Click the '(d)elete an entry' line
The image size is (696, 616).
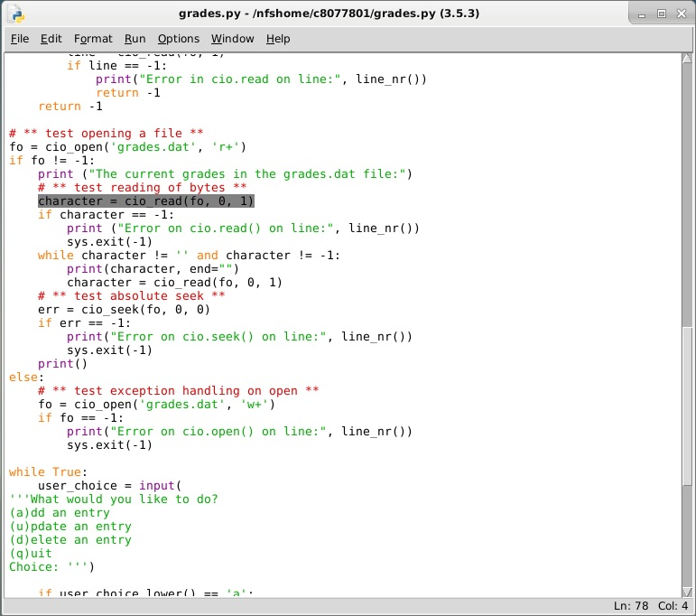tap(70, 540)
